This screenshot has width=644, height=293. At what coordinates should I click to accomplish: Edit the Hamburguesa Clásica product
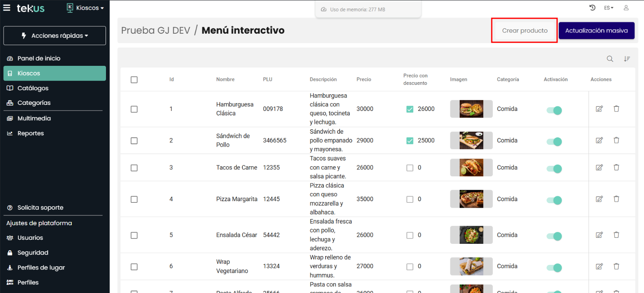(599, 109)
